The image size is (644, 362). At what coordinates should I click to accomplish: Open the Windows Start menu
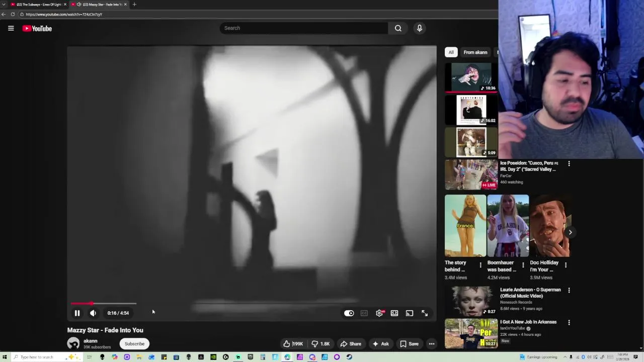[x=5, y=357]
